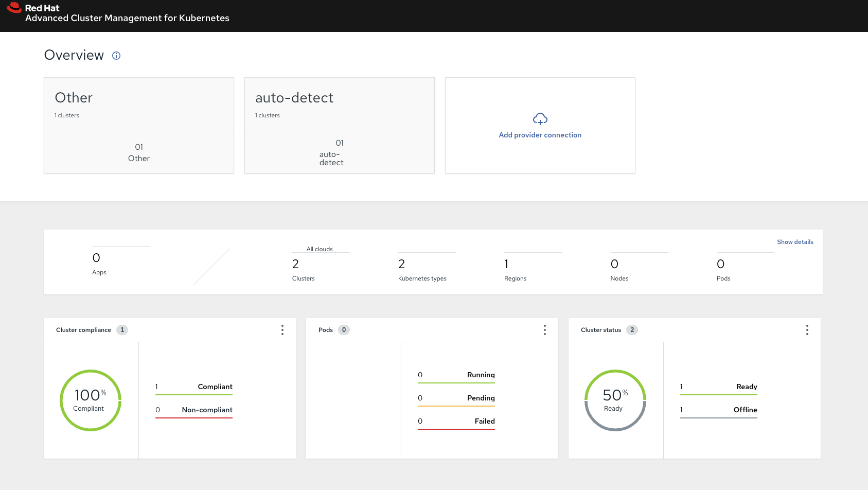Click the Overview page heading
Screen dimensions: 868x490
(74, 55)
